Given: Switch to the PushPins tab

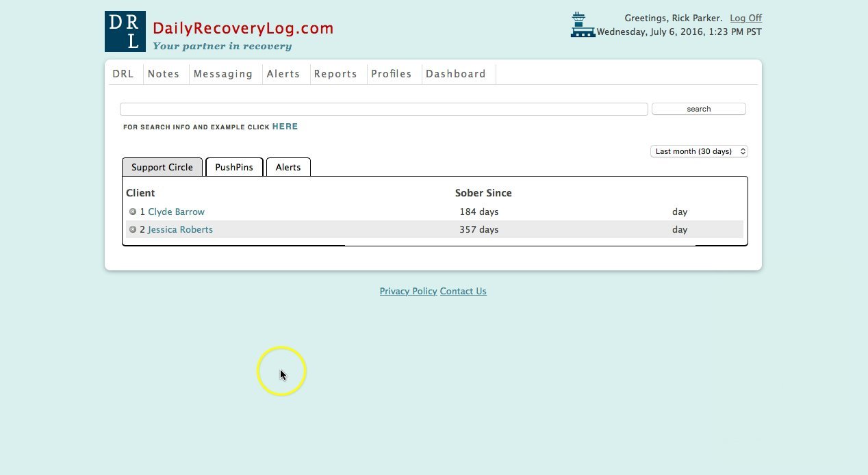Looking at the screenshot, I should click(x=234, y=167).
